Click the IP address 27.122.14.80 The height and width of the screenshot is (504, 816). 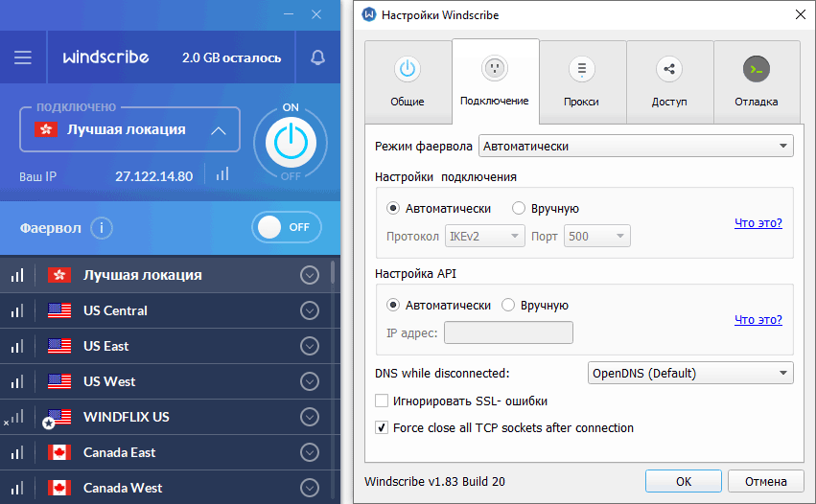154,176
